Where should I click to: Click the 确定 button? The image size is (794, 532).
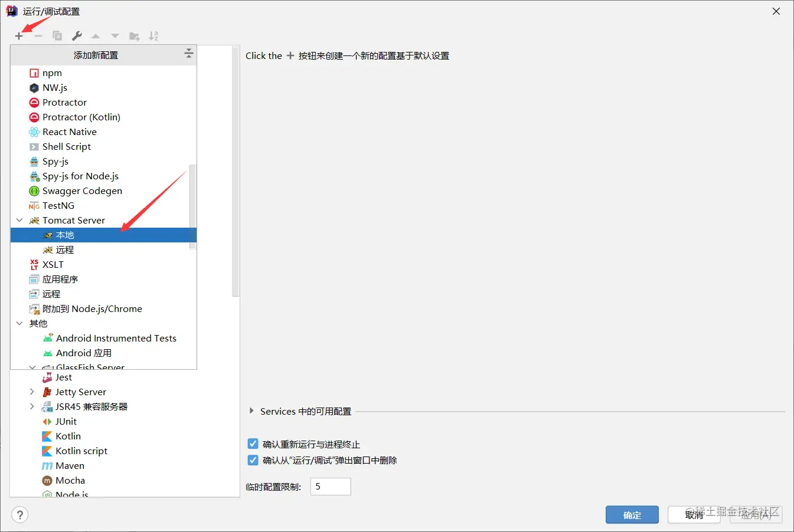[632, 515]
